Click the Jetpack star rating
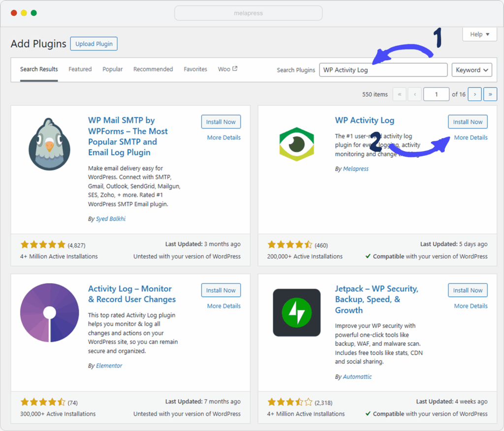 pyautogui.click(x=290, y=402)
